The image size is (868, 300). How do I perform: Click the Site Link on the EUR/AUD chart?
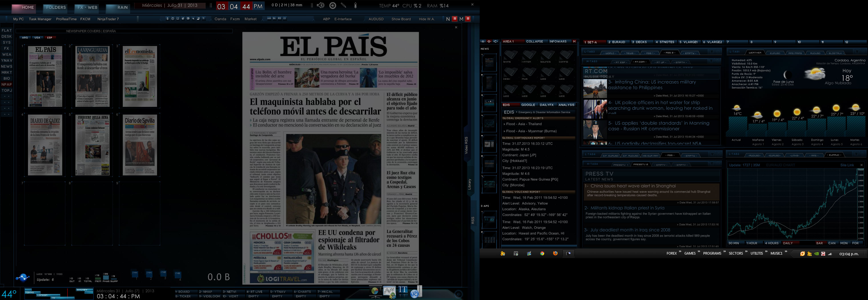[x=847, y=165]
